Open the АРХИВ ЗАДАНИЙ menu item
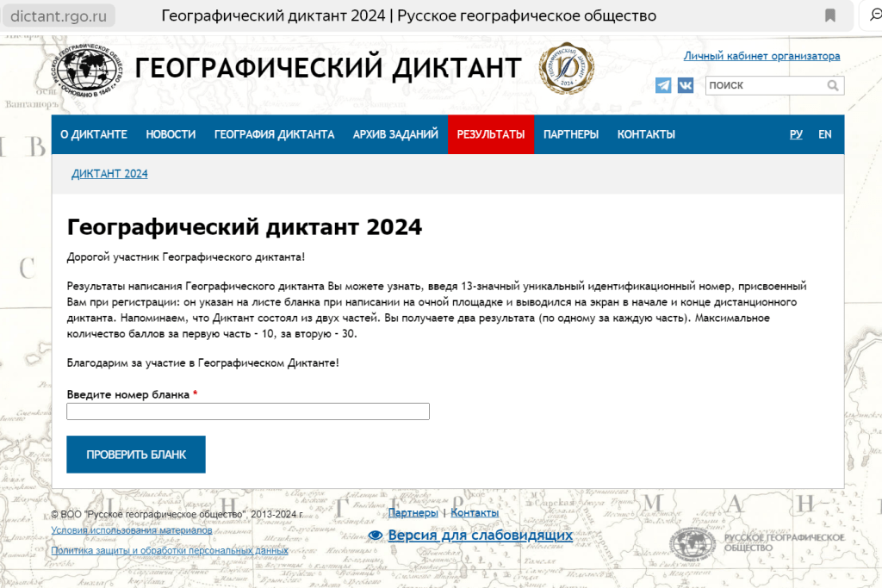 [395, 134]
